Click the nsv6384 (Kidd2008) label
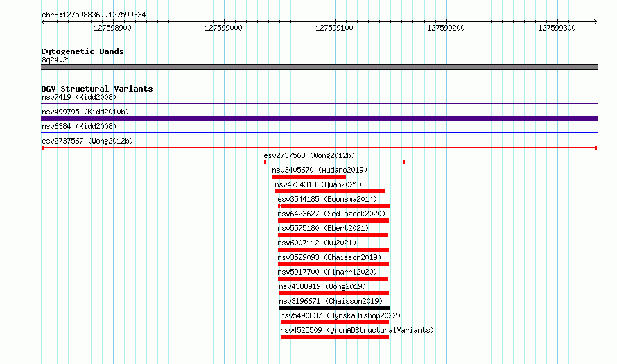 click(79, 126)
